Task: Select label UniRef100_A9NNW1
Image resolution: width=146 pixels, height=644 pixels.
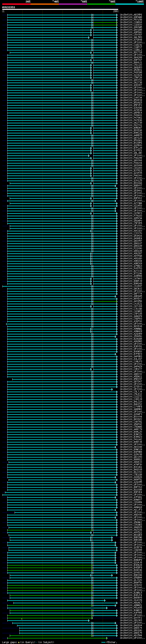Action: pyautogui.click(x=131, y=329)
